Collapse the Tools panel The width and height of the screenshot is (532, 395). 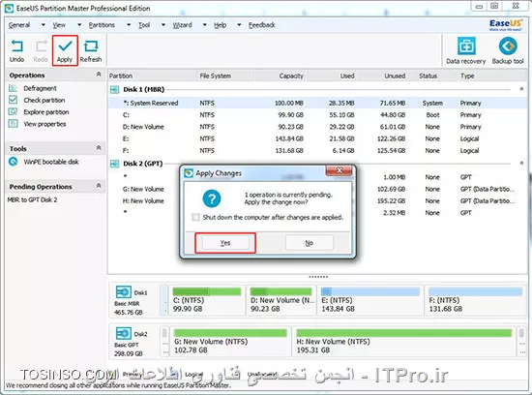point(99,148)
